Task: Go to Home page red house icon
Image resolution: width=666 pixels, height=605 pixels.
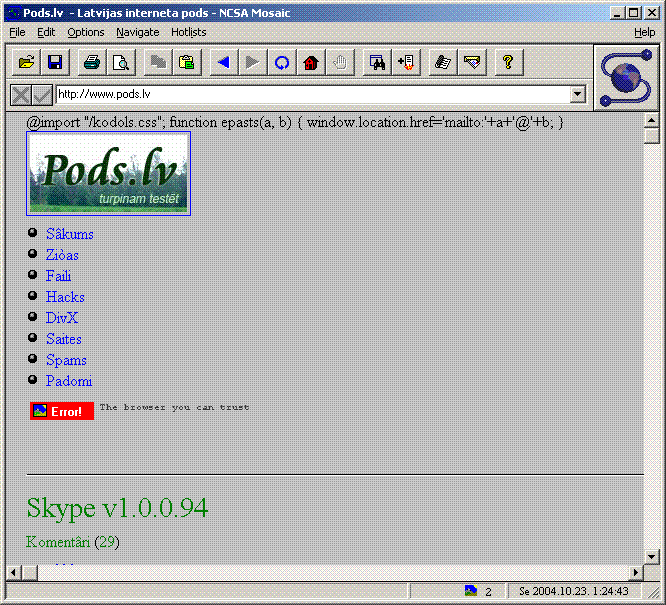Action: [311, 62]
